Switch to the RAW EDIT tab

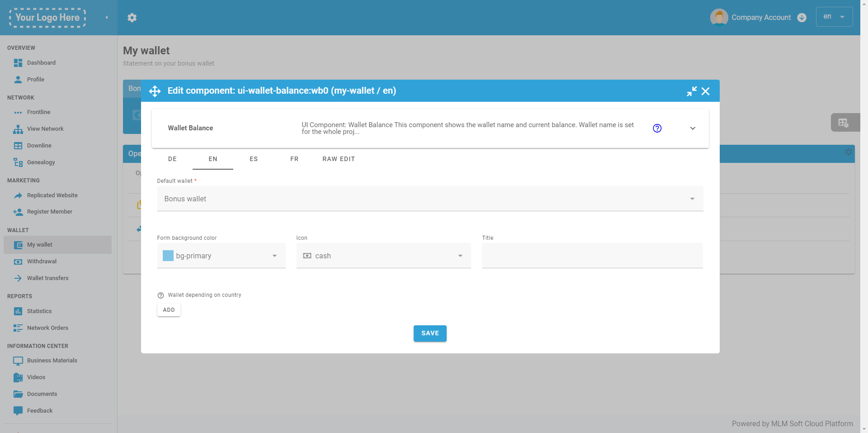tap(338, 159)
